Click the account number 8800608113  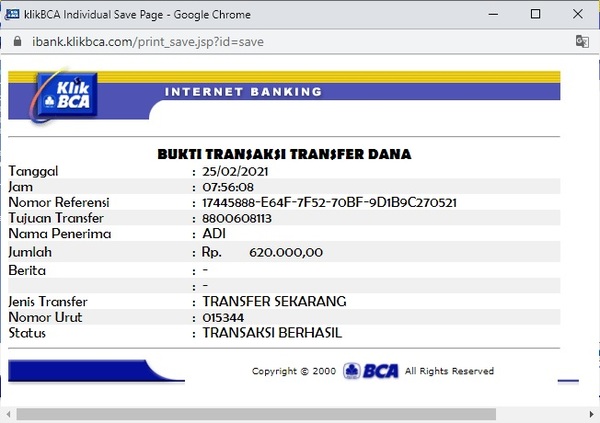[237, 218]
